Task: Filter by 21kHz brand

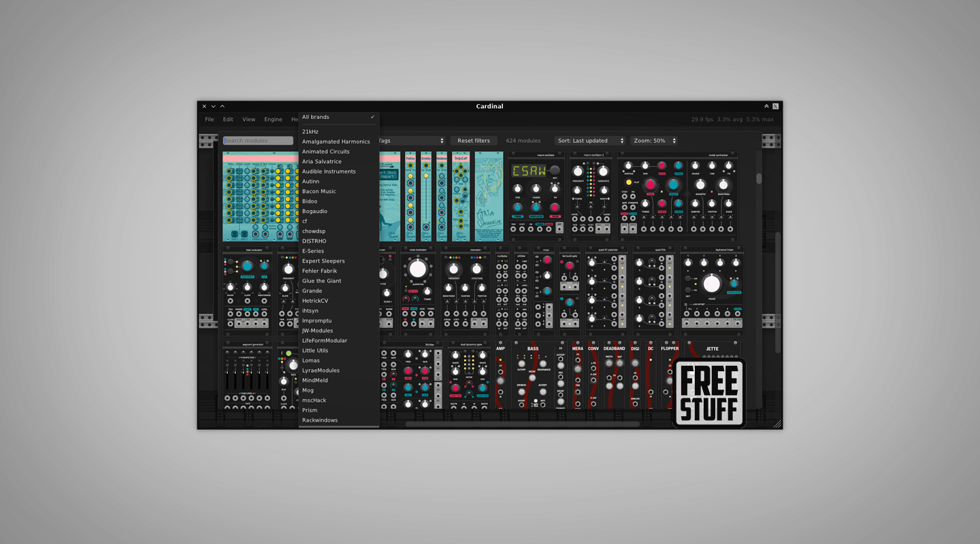Action: point(339,131)
